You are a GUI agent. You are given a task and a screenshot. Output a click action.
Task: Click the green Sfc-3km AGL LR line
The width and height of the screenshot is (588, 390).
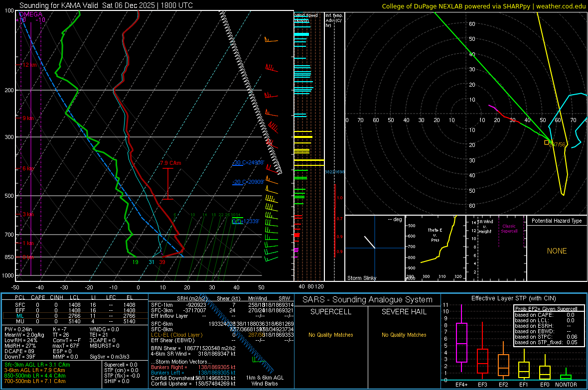(x=37, y=365)
